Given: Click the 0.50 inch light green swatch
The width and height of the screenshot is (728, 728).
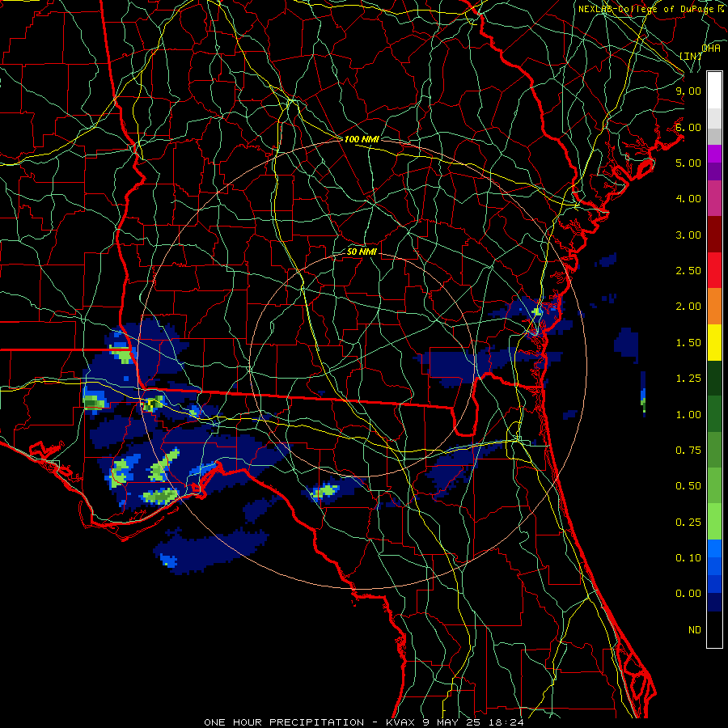Looking at the screenshot, I should (714, 485).
